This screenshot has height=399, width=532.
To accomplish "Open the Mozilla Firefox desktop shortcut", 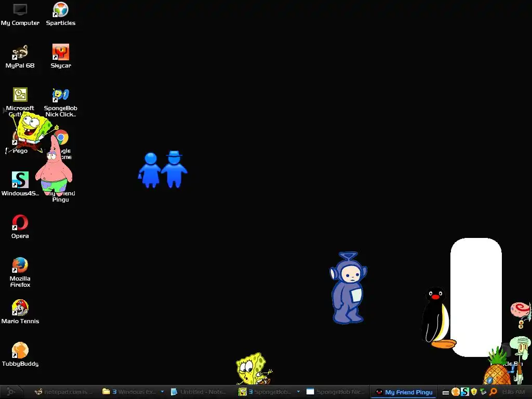I will (20, 272).
